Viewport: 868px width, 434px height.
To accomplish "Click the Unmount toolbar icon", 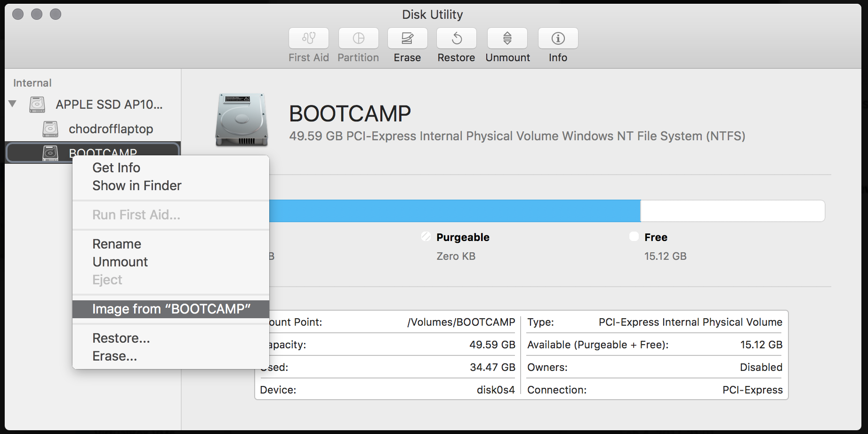I will (507, 38).
